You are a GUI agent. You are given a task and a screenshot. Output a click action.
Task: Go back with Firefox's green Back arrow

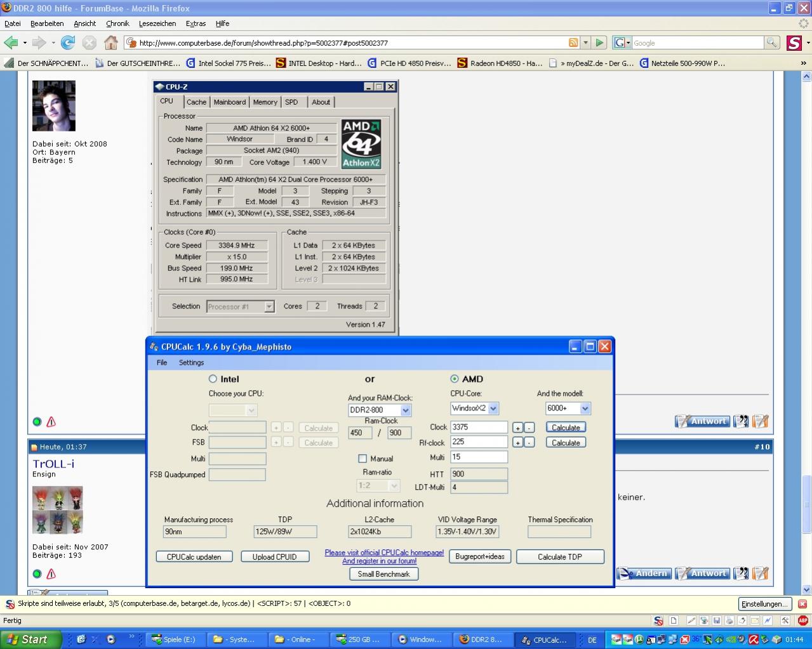[x=11, y=43]
